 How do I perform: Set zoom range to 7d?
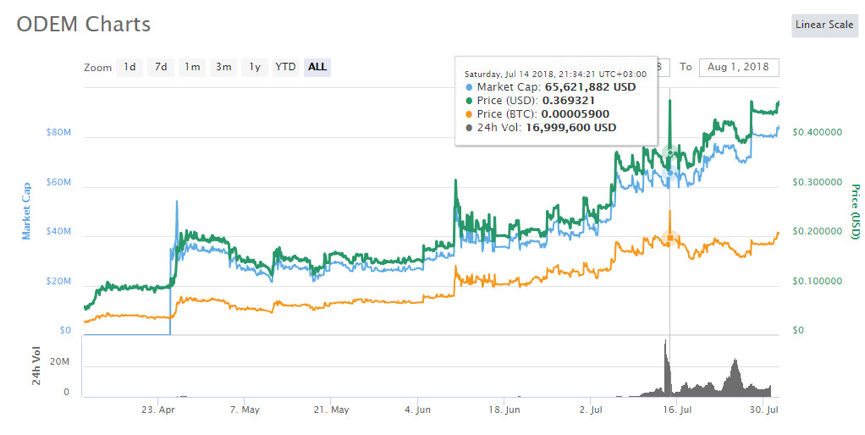[161, 67]
